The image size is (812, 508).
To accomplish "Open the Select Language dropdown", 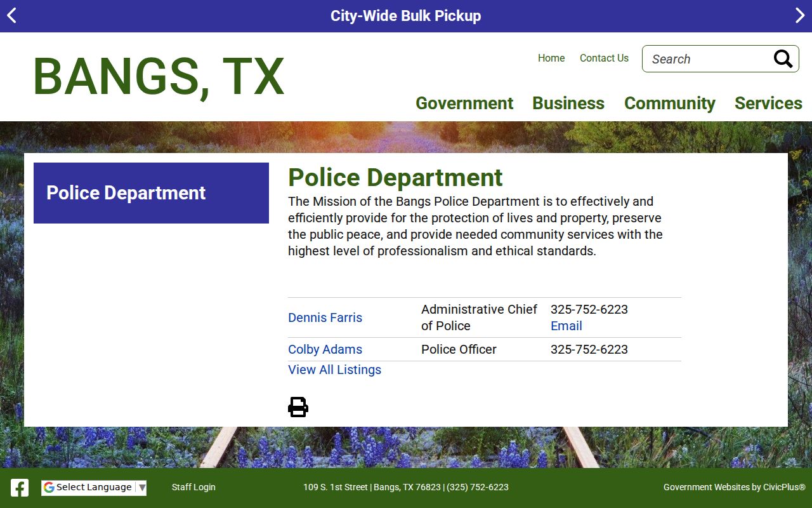I will [x=94, y=488].
